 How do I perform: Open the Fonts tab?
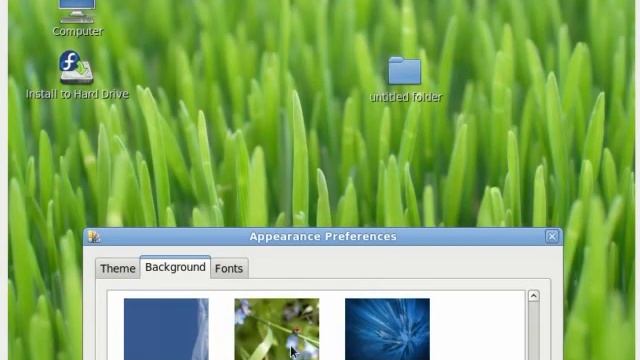click(229, 269)
